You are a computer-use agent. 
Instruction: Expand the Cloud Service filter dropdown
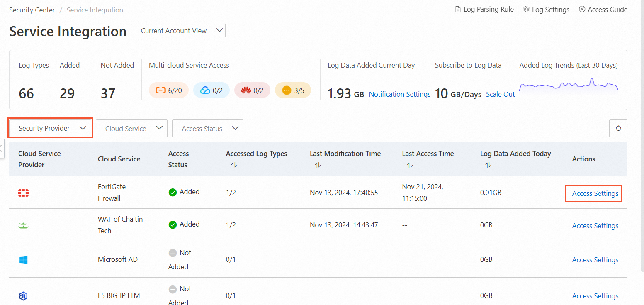(x=131, y=128)
